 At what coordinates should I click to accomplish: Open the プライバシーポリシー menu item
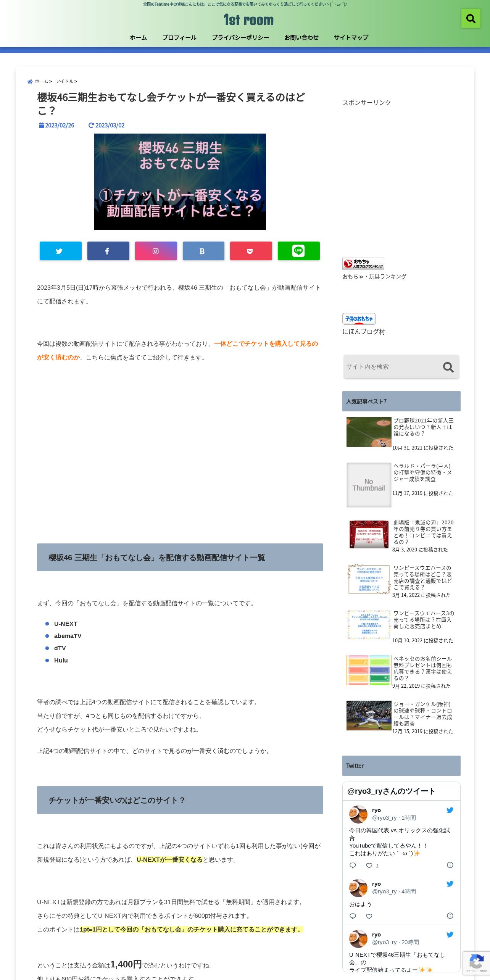click(240, 37)
